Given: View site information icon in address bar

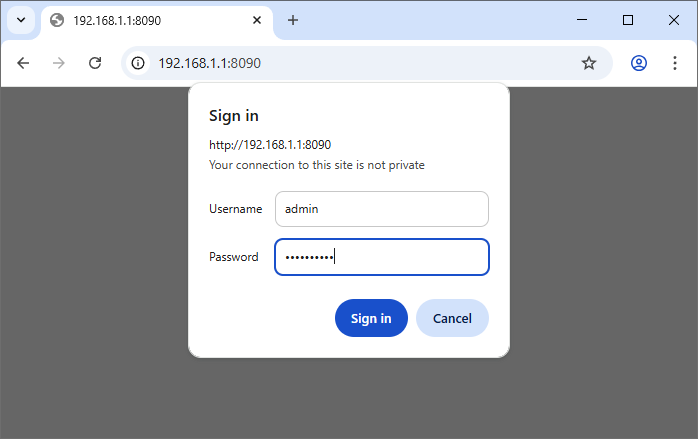Looking at the screenshot, I should click(x=139, y=63).
